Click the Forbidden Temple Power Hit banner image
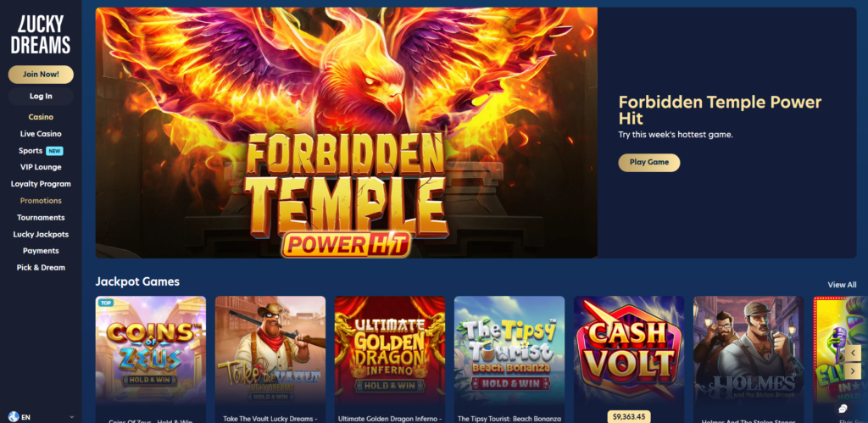Viewport: 868px width, 423px height. 347,133
